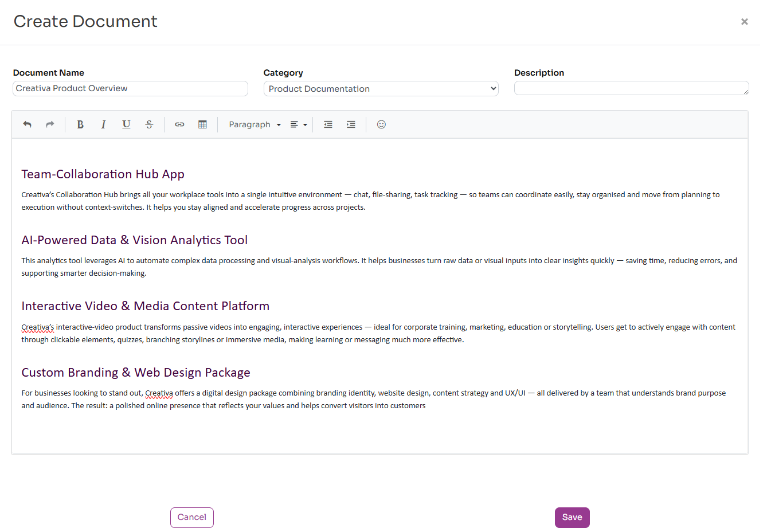The image size is (767, 532).
Task: Click the Save button
Action: (572, 517)
